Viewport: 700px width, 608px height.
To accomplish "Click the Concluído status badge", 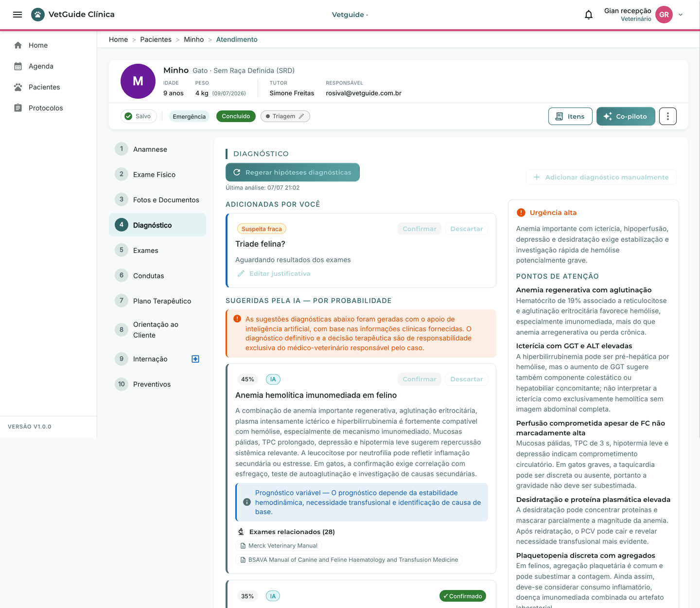I will tap(236, 116).
